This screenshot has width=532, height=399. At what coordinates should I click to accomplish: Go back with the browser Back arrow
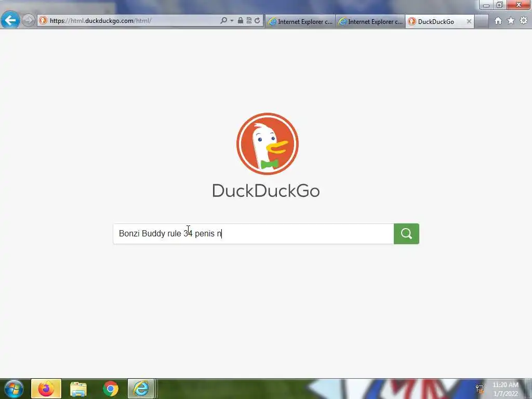(x=10, y=20)
